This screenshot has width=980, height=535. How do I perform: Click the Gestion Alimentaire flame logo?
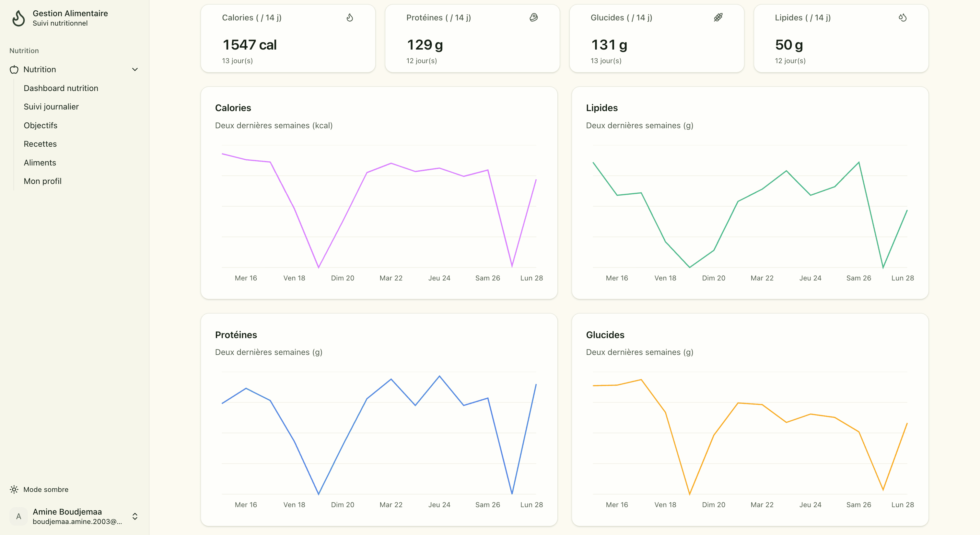[x=18, y=18]
